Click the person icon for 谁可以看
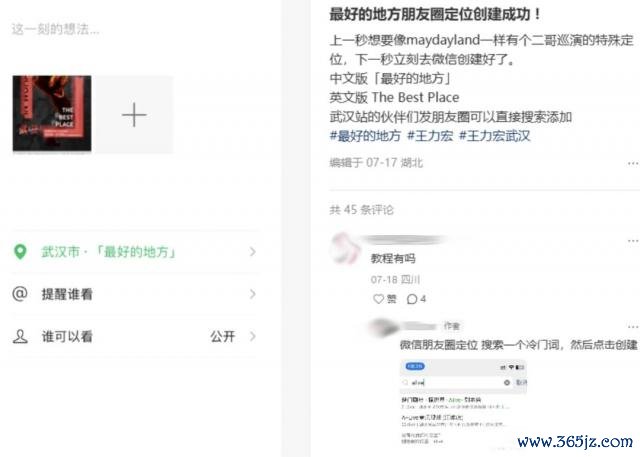The image size is (640, 457). (20, 336)
